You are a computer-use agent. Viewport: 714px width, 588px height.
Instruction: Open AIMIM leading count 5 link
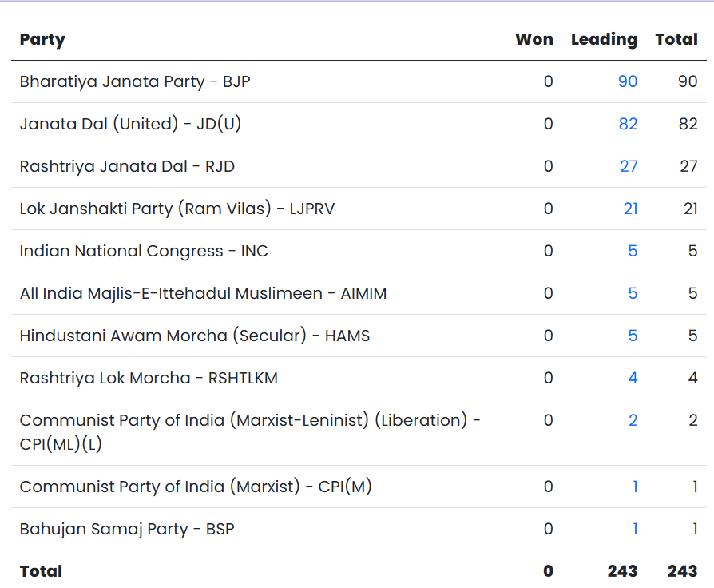(633, 293)
